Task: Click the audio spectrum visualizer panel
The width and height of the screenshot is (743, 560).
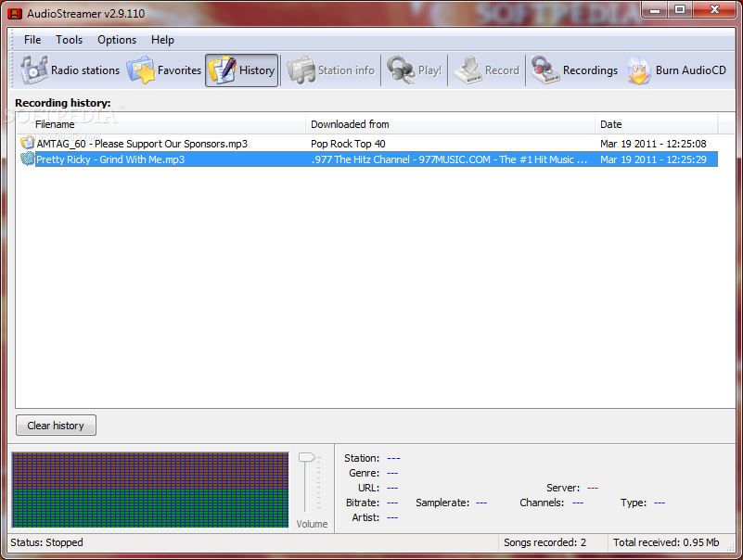Action: tap(150, 490)
